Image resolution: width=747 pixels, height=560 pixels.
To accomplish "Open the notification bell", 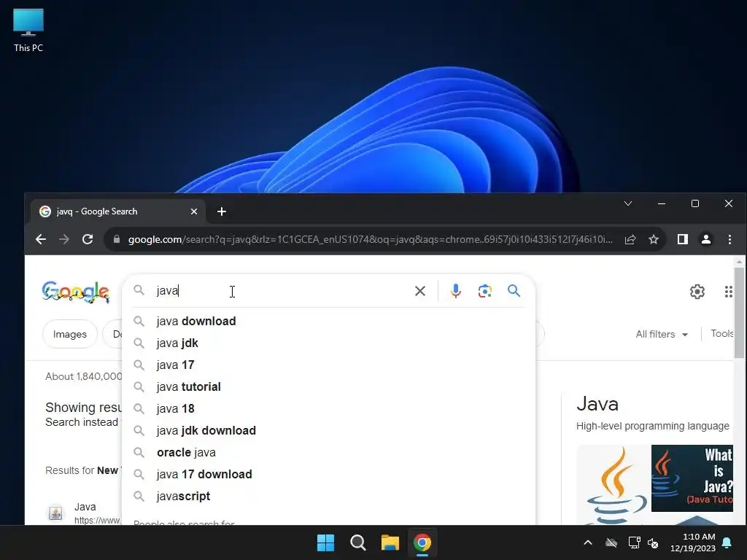I will click(727, 542).
